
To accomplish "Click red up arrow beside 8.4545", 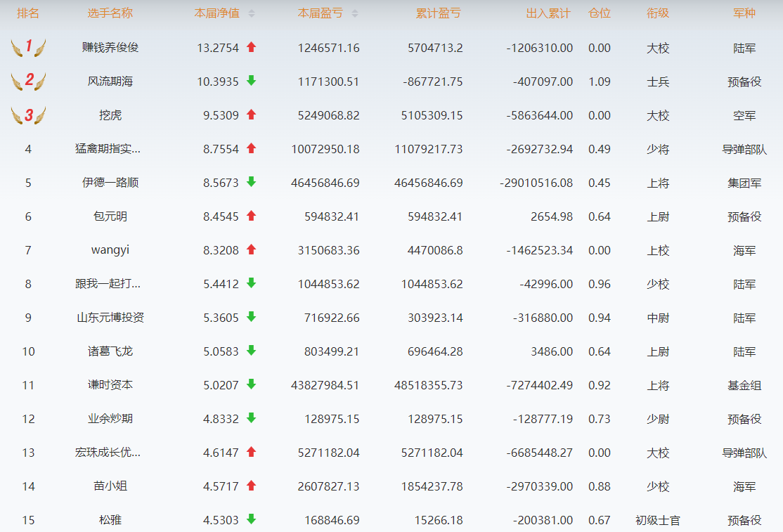I will [252, 216].
